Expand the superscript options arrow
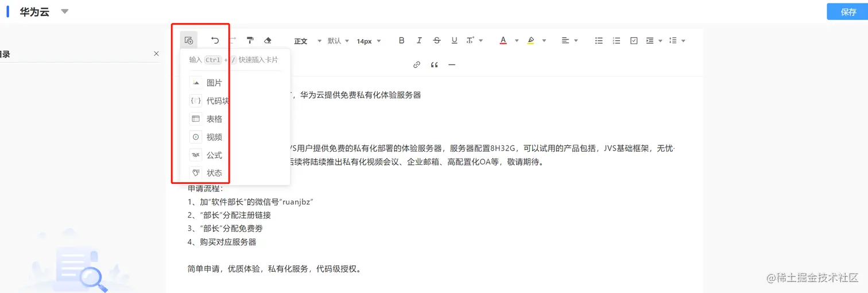Screen dimensions: 868x293 (481, 40)
